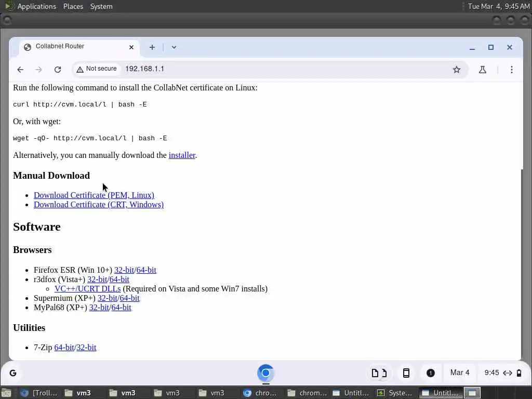Image resolution: width=532 pixels, height=399 pixels.
Task: Download MyPal68 64-bit
Action: [122, 308]
